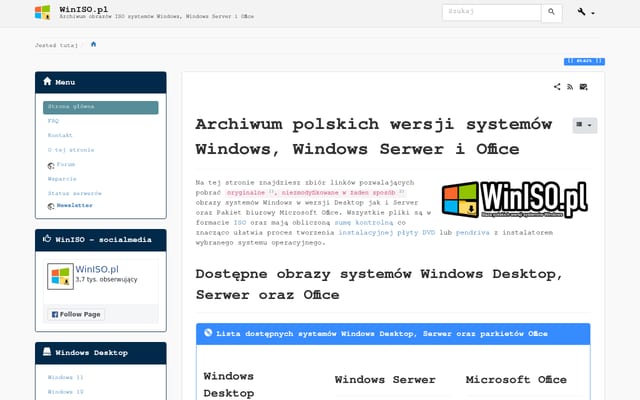
Task: Click the home breadcrumb icon
Action: 93,44
